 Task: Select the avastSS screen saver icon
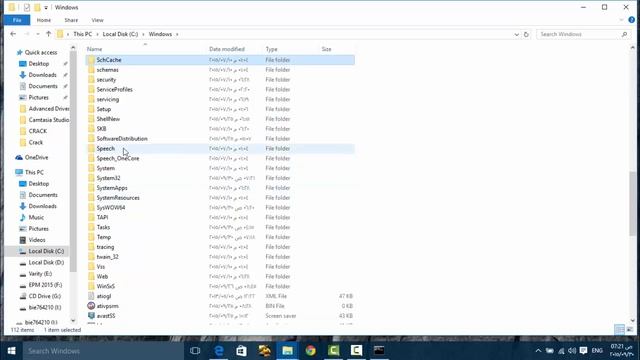click(x=91, y=316)
